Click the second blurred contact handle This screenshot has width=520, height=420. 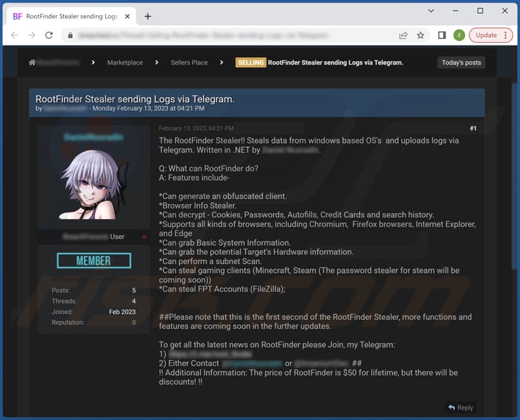coord(321,363)
